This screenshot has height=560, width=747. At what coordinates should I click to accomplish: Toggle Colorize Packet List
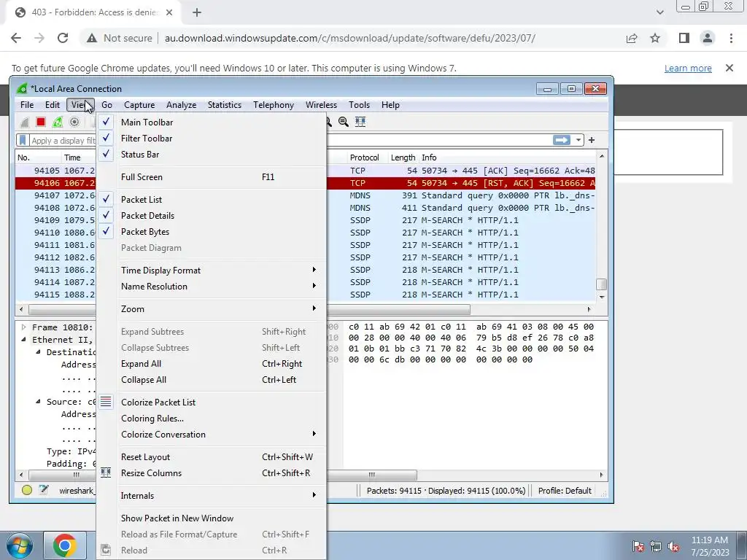212,402
